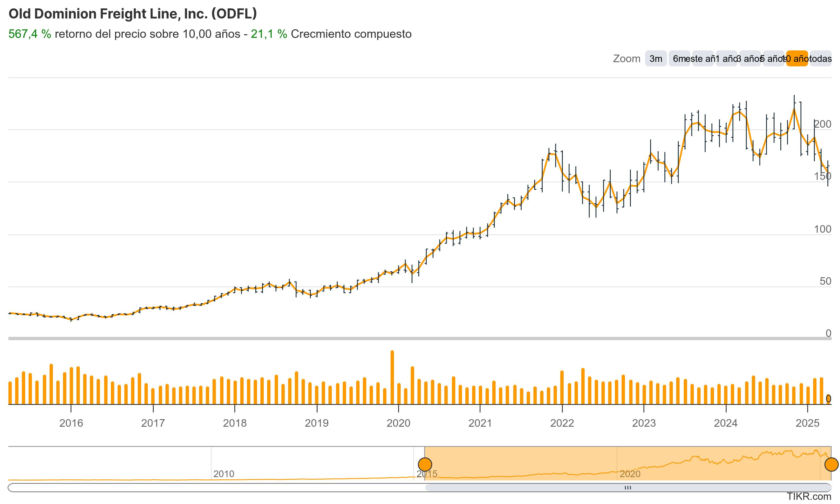The height and width of the screenshot is (504, 840).
Task: Click the 2020 label in the navigator
Action: [630, 474]
